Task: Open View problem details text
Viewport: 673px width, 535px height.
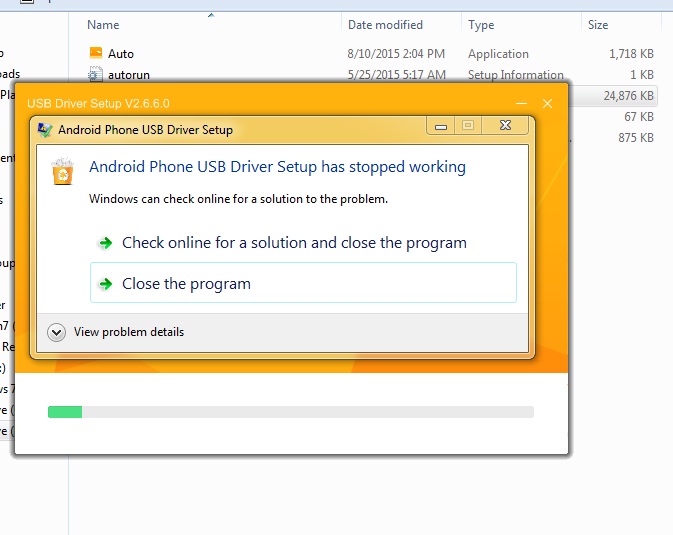Action: tap(129, 332)
